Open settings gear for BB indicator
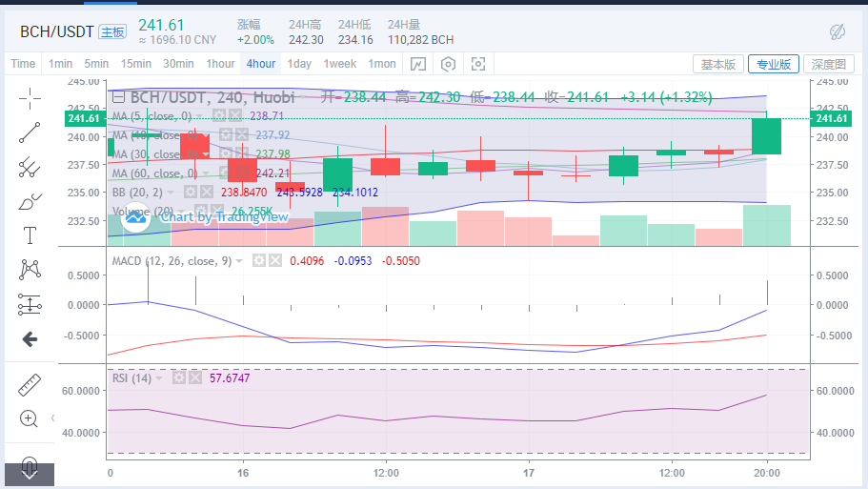The height and width of the screenshot is (489, 868). 191,192
